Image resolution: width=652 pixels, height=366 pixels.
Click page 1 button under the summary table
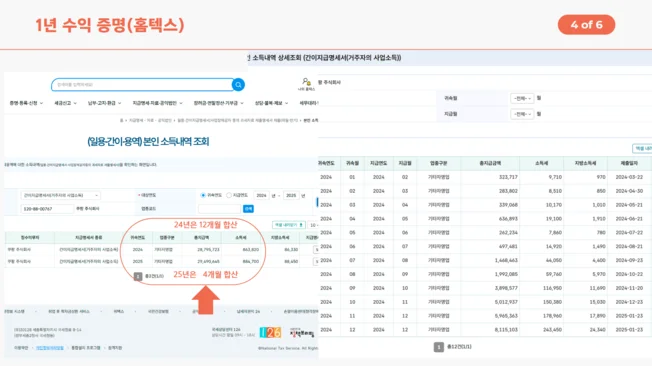coord(138,276)
